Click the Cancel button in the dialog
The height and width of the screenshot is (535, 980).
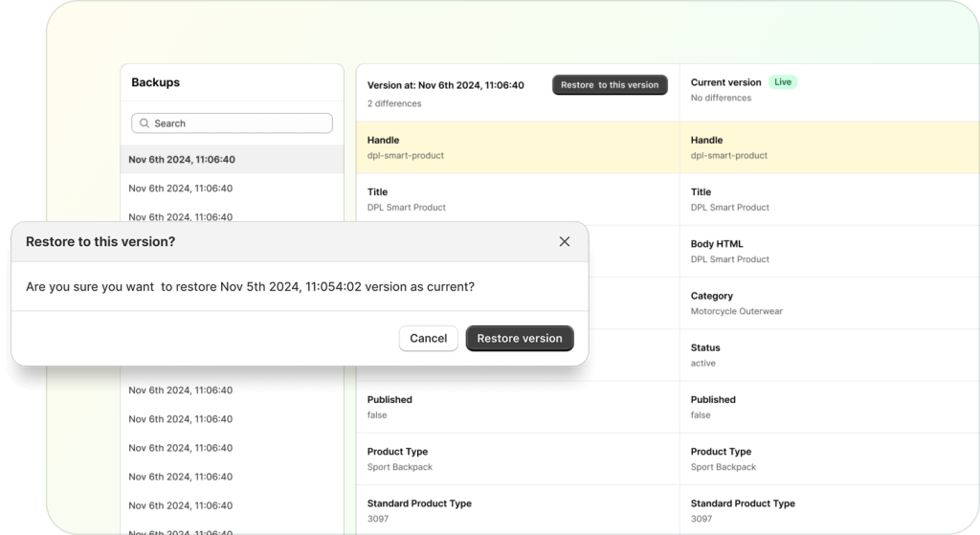(428, 338)
